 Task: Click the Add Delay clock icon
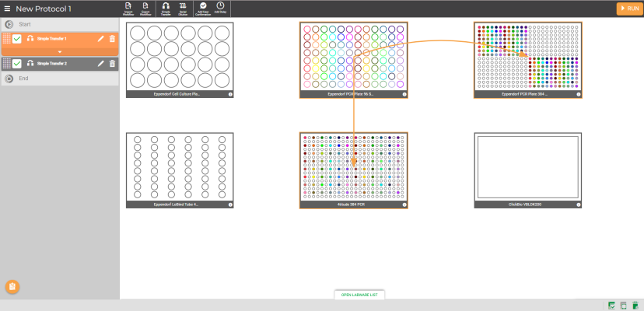click(x=221, y=8)
